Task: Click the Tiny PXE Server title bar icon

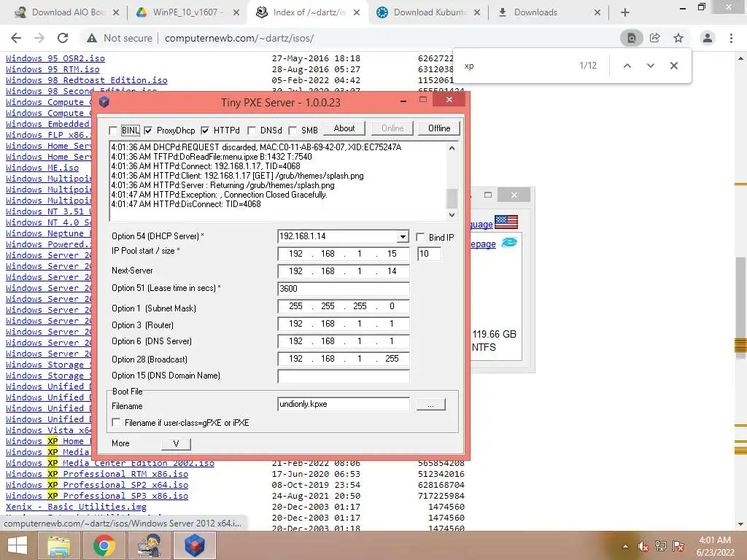Action: 104,101
